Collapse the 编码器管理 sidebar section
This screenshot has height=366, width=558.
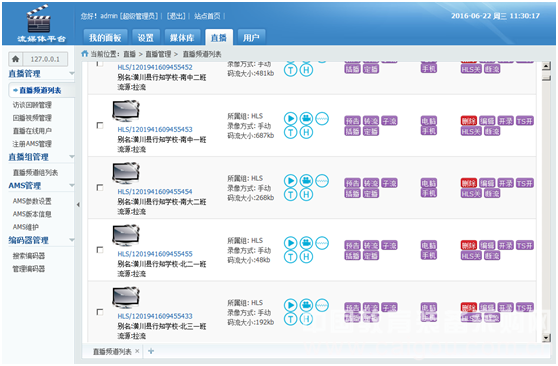(x=72, y=240)
